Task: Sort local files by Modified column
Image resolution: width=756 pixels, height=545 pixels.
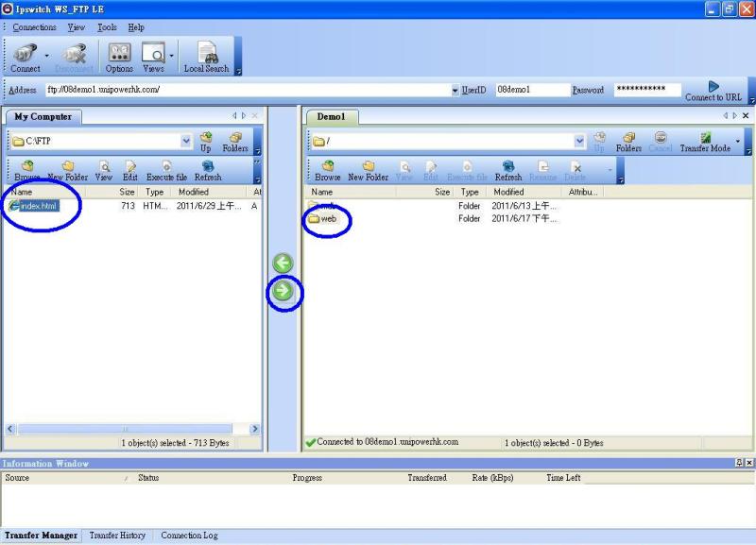Action: tap(208, 192)
